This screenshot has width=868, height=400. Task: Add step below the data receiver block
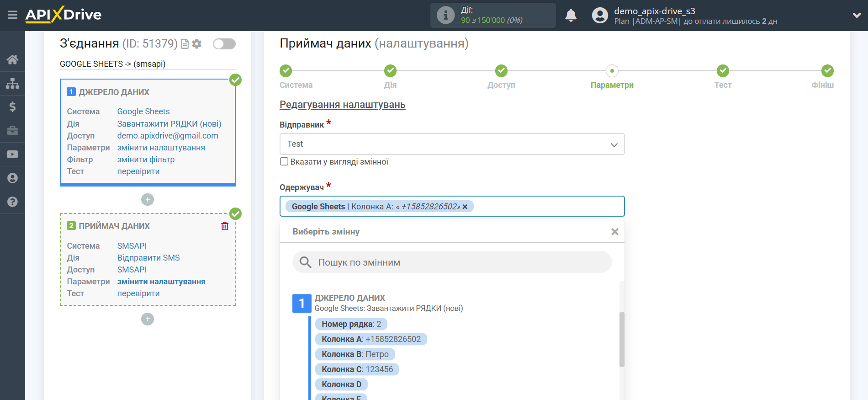[148, 319]
